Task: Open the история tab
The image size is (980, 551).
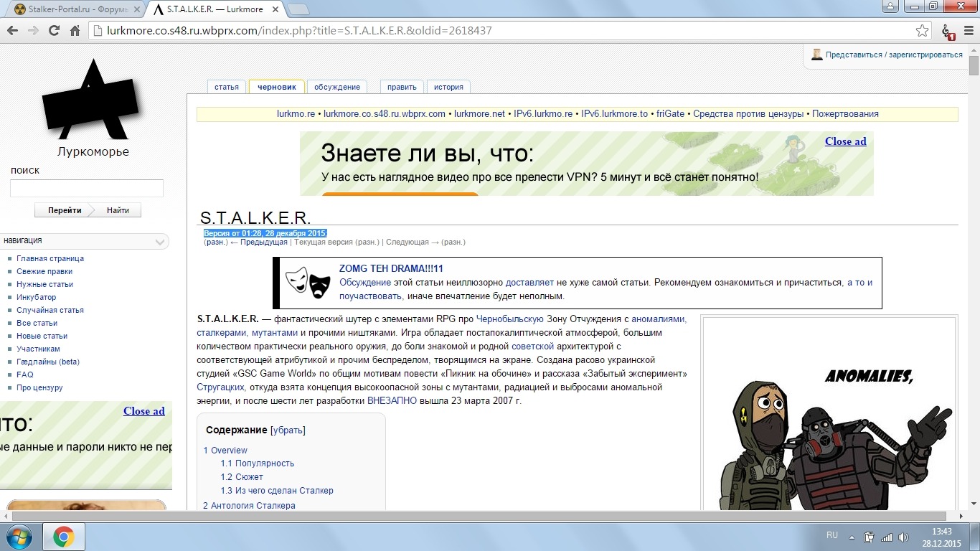Action: coord(448,87)
